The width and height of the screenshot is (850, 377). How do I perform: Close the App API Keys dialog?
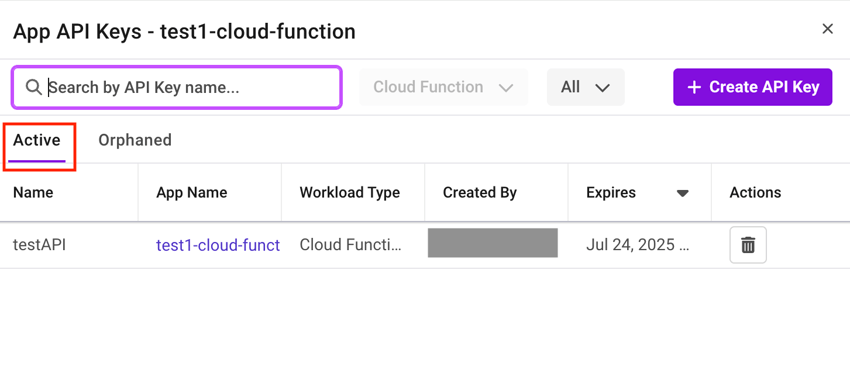pos(827,29)
